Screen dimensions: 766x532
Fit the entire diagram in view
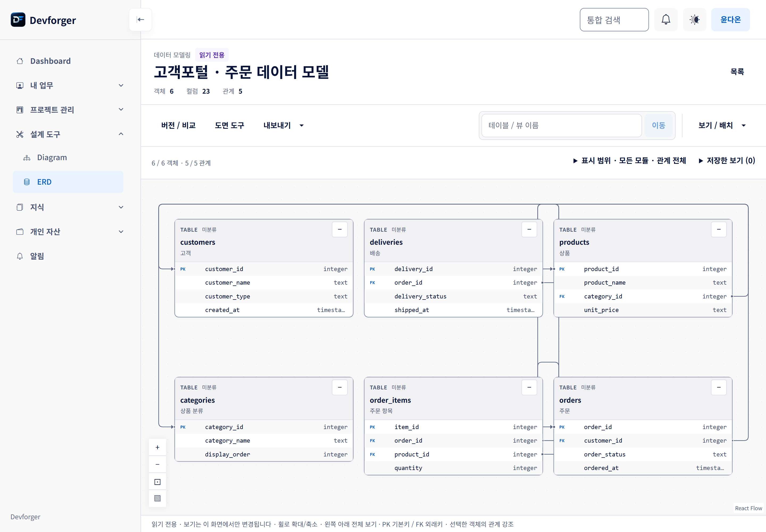(157, 482)
